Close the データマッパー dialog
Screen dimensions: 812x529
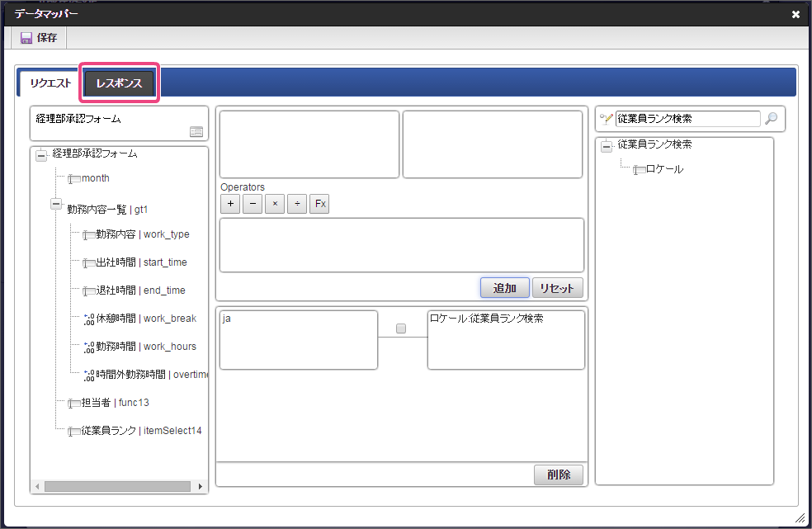pos(796,15)
